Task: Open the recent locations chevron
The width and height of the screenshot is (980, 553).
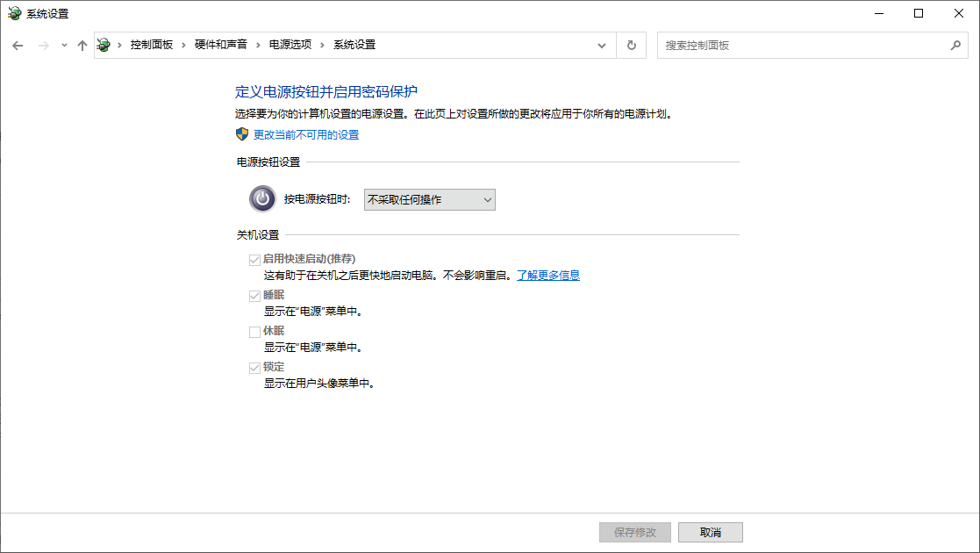Action: click(x=64, y=46)
